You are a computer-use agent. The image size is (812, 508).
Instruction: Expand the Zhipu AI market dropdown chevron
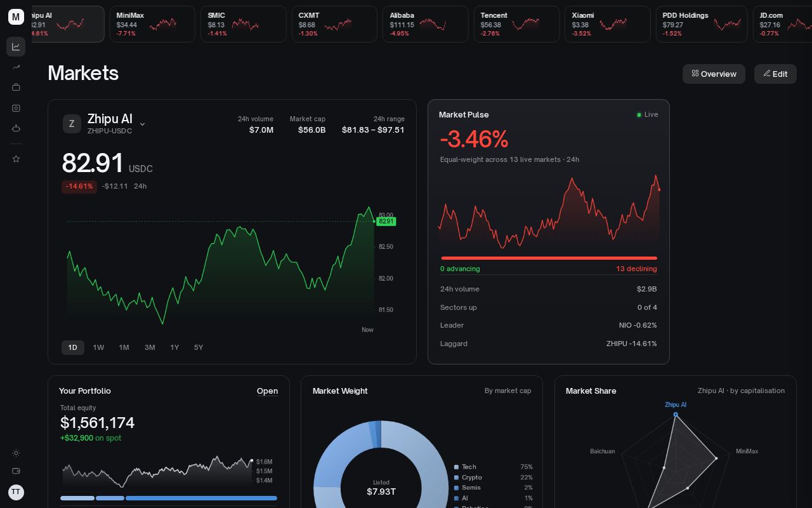pos(142,124)
